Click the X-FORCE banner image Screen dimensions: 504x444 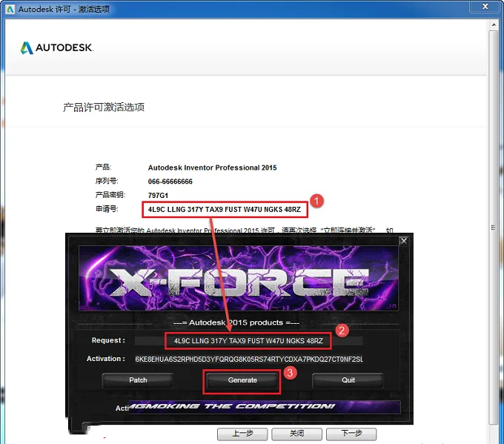click(238, 279)
